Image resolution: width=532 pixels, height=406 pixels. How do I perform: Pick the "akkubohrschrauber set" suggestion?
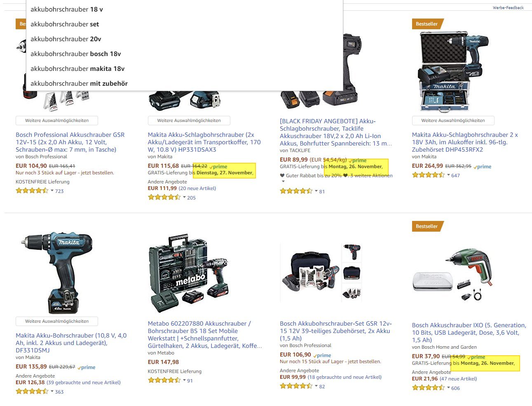point(185,24)
